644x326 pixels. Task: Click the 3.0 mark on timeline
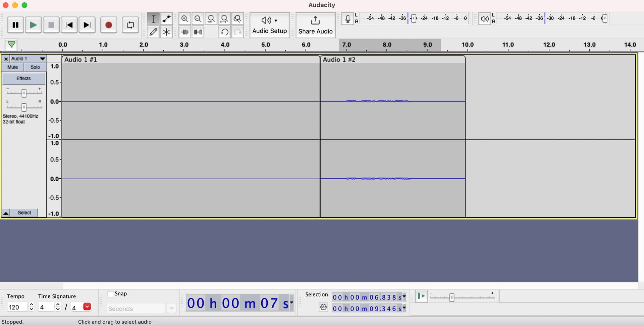(184, 45)
